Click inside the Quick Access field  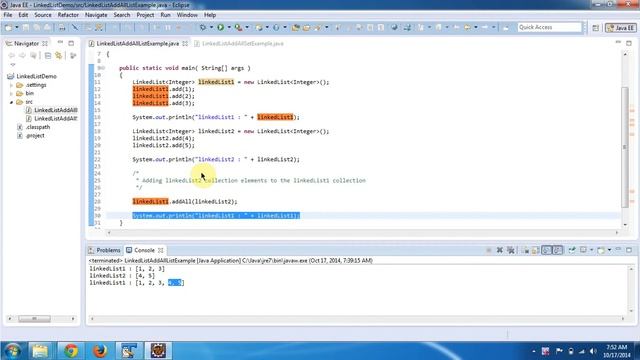549,27
